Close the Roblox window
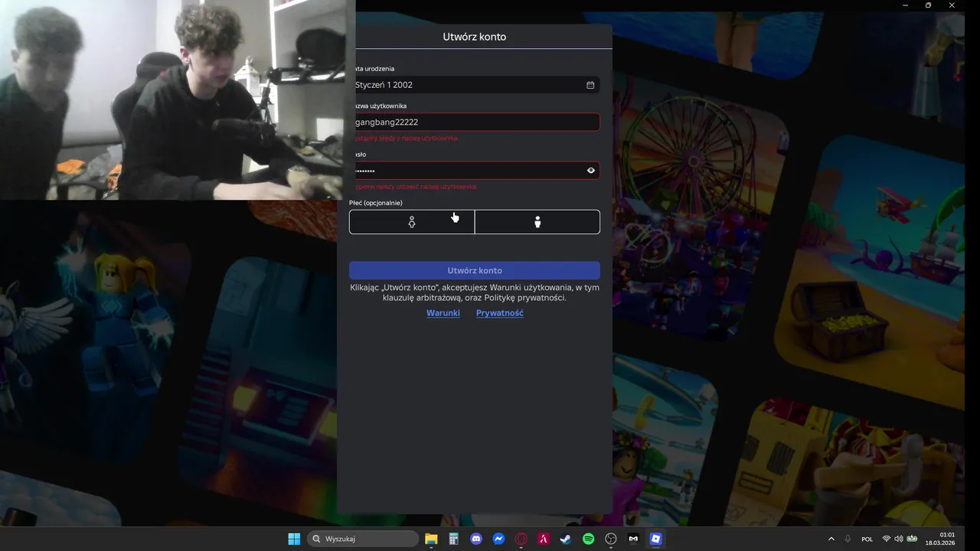980x551 pixels. point(952,5)
